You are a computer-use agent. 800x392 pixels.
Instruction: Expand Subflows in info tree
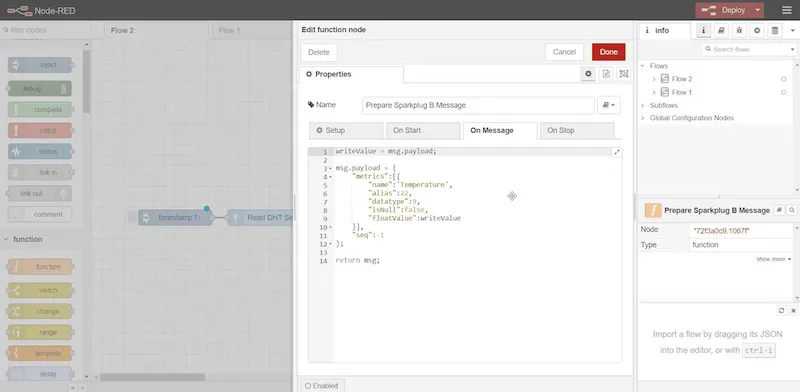click(x=642, y=105)
